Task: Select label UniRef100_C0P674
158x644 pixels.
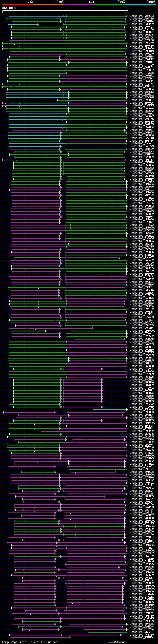Action: click(x=142, y=108)
